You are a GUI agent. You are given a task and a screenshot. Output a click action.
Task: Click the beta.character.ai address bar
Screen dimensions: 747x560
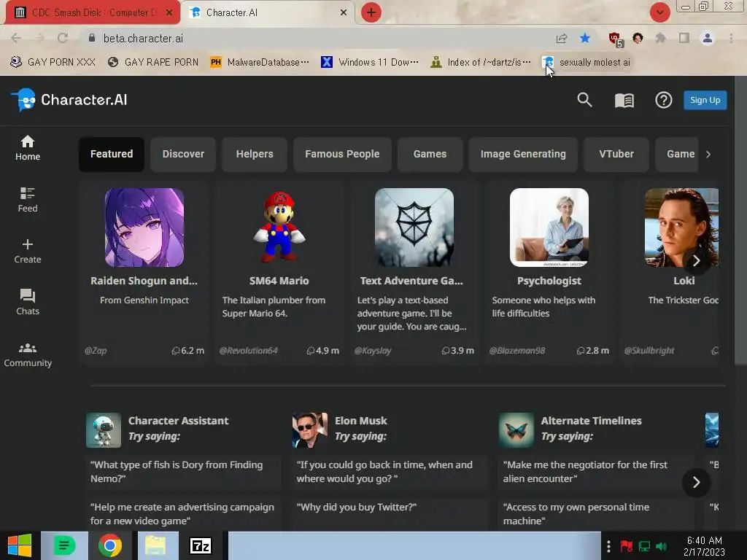pos(314,38)
